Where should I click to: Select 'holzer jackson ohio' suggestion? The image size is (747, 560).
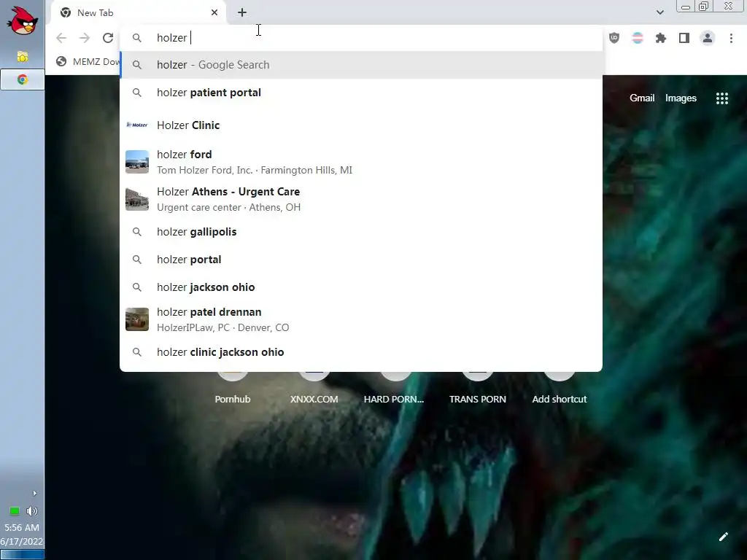click(x=361, y=287)
